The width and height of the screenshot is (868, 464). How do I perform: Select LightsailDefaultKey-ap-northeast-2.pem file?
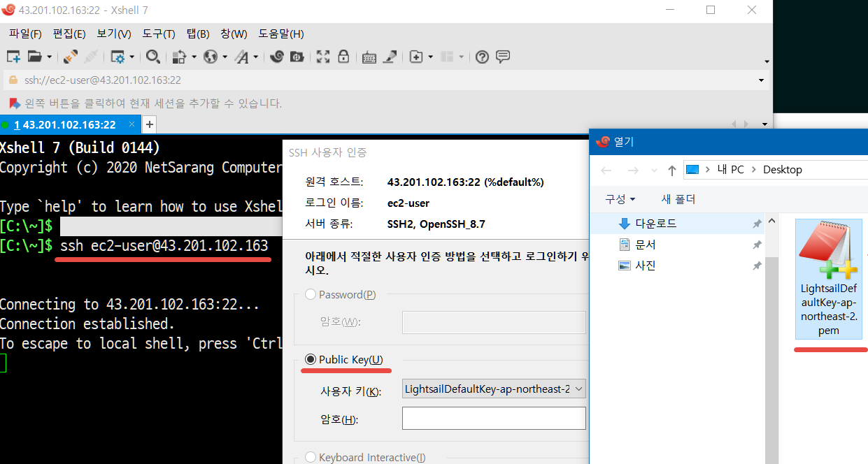[829, 279]
